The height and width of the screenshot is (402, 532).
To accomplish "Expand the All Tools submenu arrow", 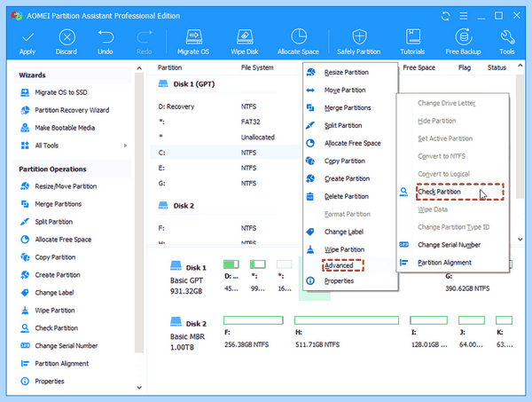I will 125,146.
